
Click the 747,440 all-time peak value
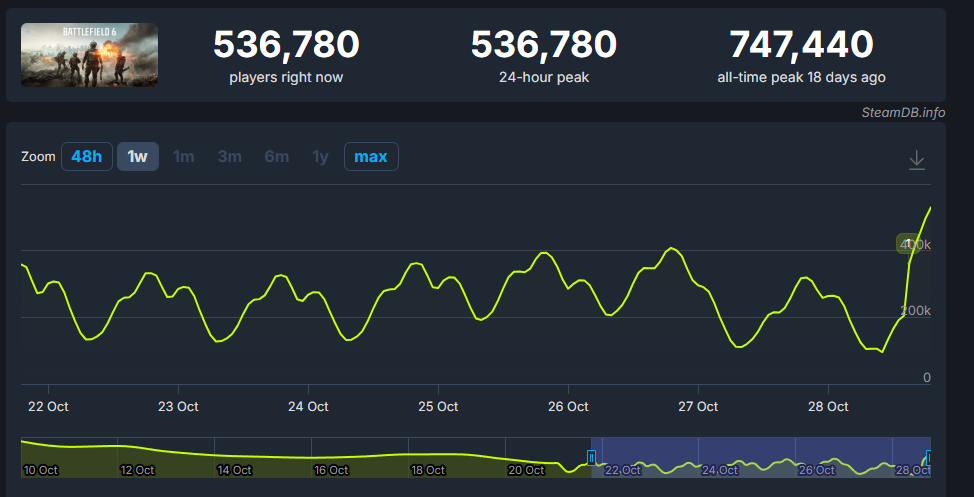pyautogui.click(x=801, y=45)
